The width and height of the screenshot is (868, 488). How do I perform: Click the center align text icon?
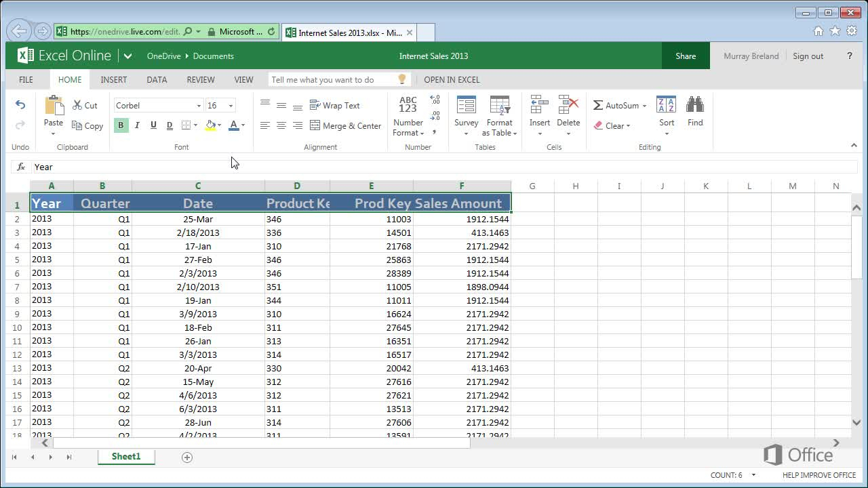click(x=281, y=125)
